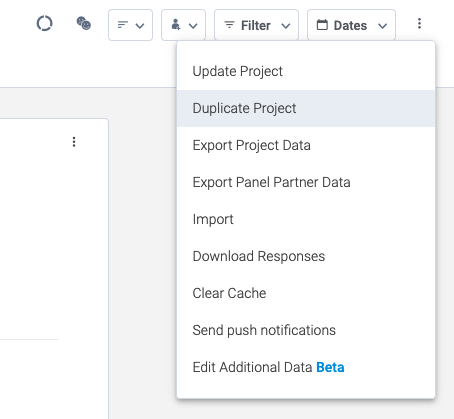Expand the person dropdown chevron

pyautogui.click(x=193, y=26)
